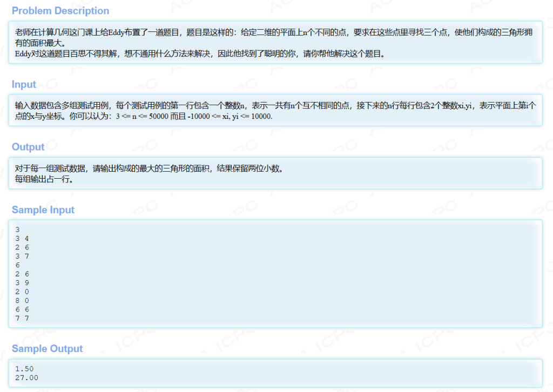Click the constraint text '3 <= n <= 50000'
The image size is (553, 392).
[141, 117]
